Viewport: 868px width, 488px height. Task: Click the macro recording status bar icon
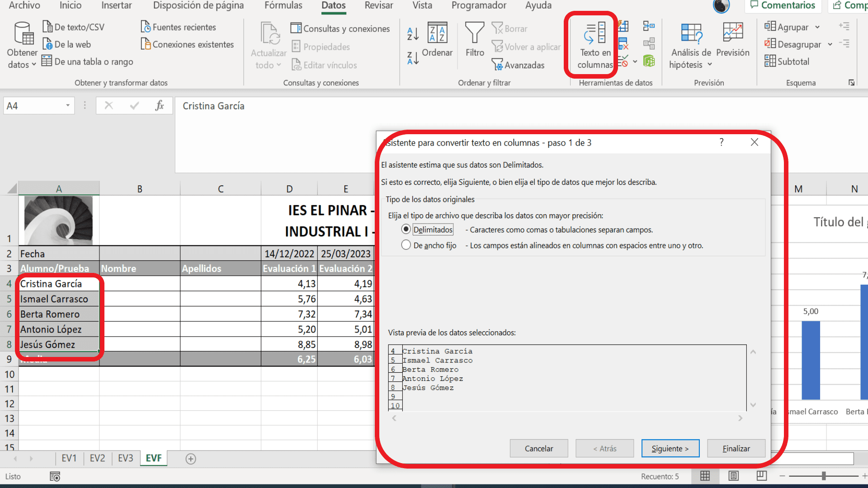(x=55, y=476)
